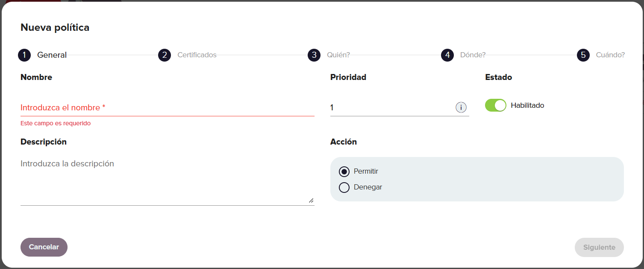Click step 1 circle icon
The height and width of the screenshot is (269, 644).
pos(24,55)
